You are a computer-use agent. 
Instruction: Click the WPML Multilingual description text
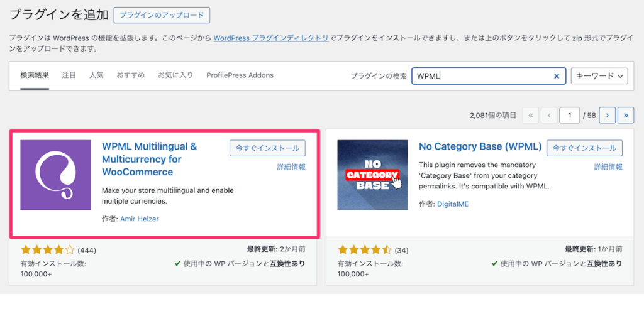click(167, 196)
